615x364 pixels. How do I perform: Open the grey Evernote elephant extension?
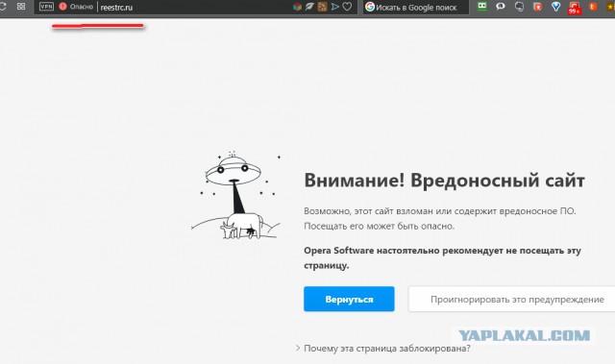[x=519, y=7]
